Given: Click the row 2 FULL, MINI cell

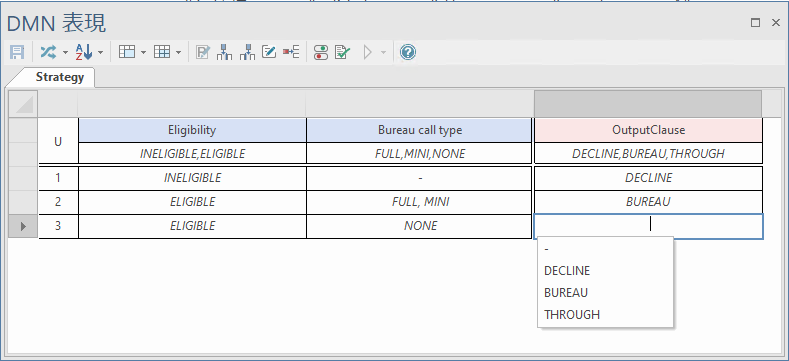Looking at the screenshot, I should pyautogui.click(x=420, y=202).
